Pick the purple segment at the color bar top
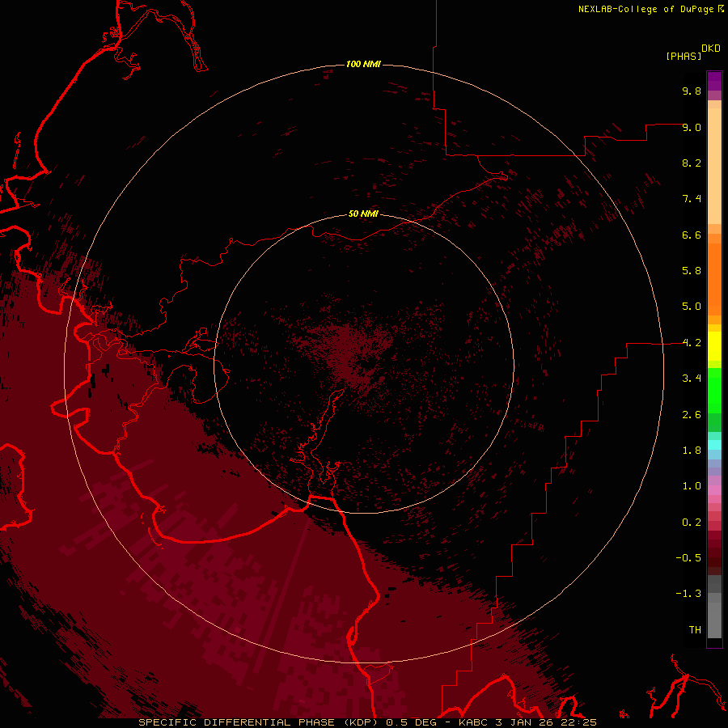This screenshot has height=728, width=728. 714,81
